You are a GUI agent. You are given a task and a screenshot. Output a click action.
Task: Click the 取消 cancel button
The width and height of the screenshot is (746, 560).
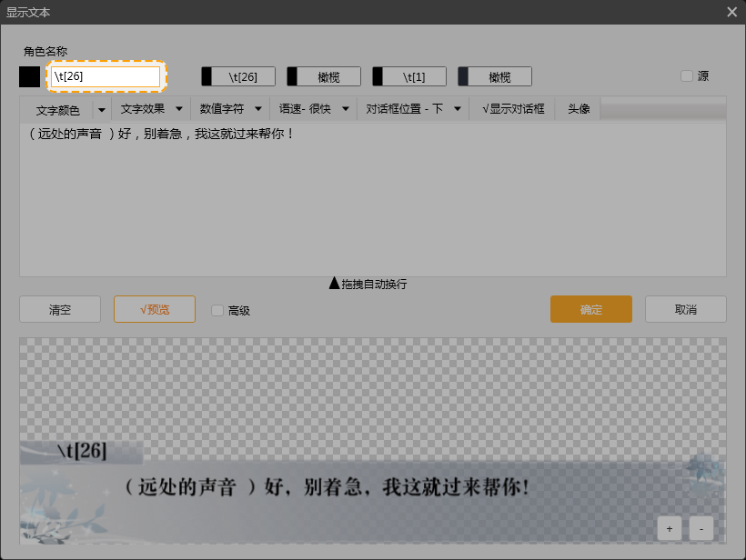pyautogui.click(x=685, y=309)
